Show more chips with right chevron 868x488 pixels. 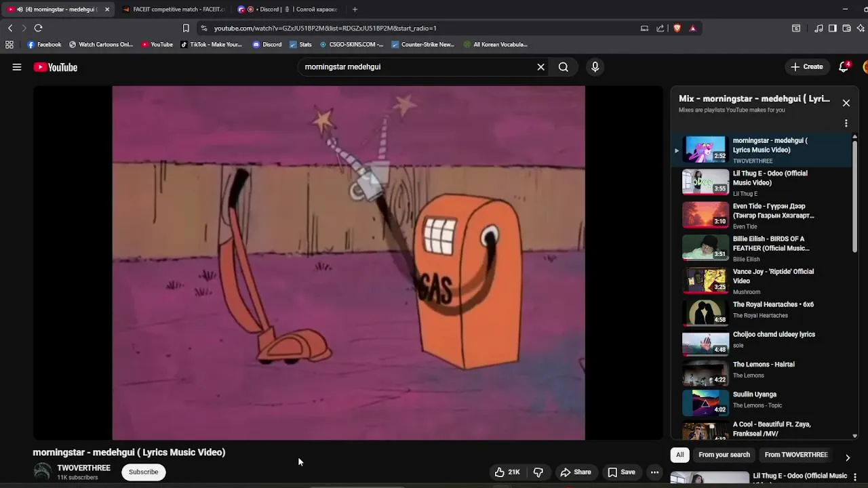[x=848, y=457]
